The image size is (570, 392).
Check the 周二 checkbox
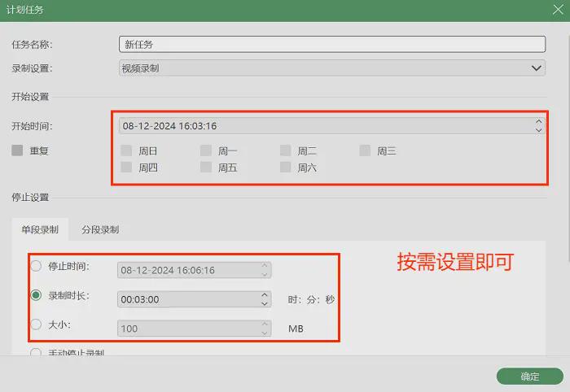click(286, 150)
